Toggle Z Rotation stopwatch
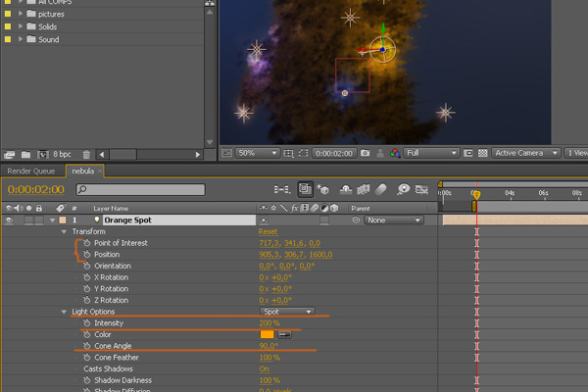588x392 pixels. 87,300
